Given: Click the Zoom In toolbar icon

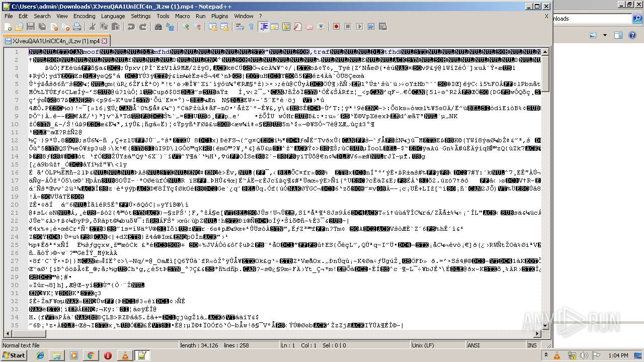Looking at the screenshot, I should click(186, 27).
